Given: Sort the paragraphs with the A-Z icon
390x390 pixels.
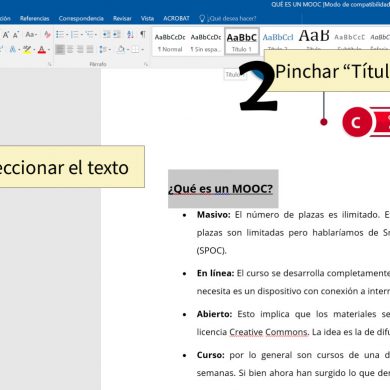Looking at the screenshot, I should click(x=130, y=34).
